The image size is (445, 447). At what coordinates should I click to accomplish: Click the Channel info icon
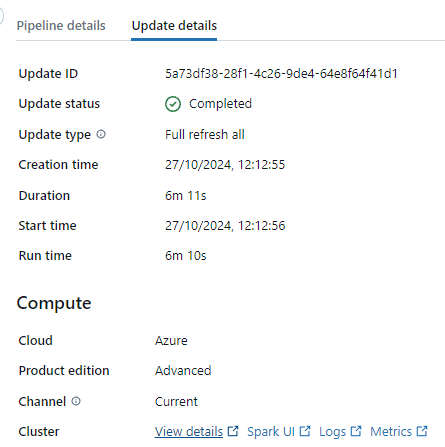pos(76,401)
